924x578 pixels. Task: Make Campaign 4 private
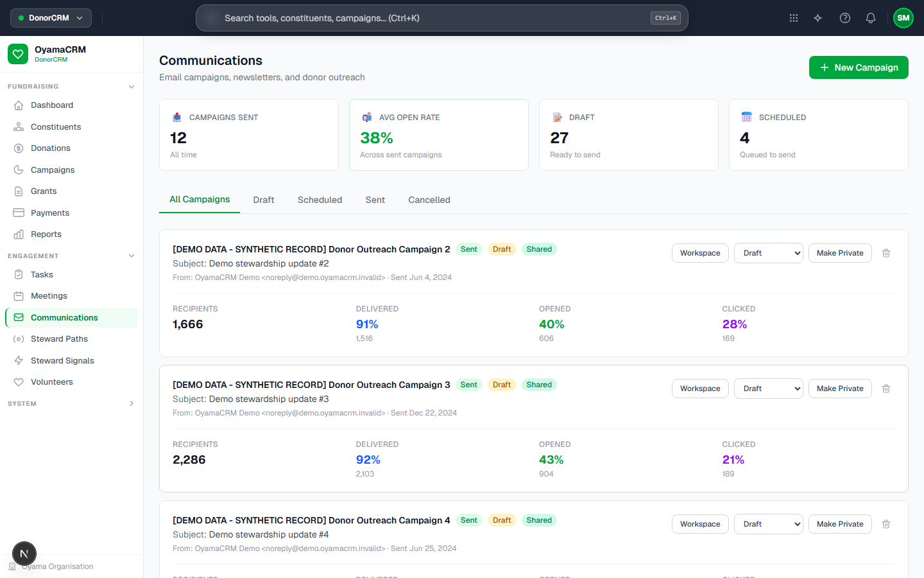pyautogui.click(x=840, y=524)
